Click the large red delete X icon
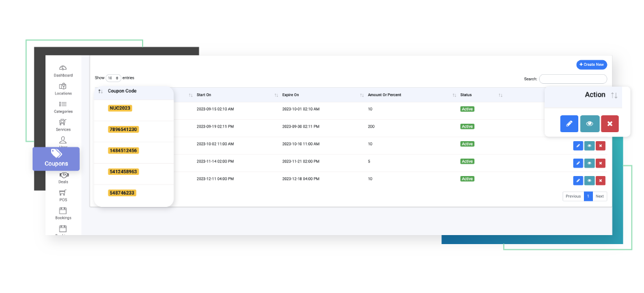 click(609, 124)
